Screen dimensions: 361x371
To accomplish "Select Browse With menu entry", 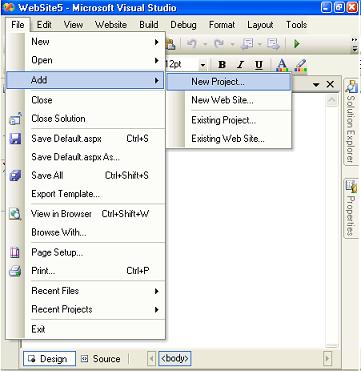I will coord(85,232).
